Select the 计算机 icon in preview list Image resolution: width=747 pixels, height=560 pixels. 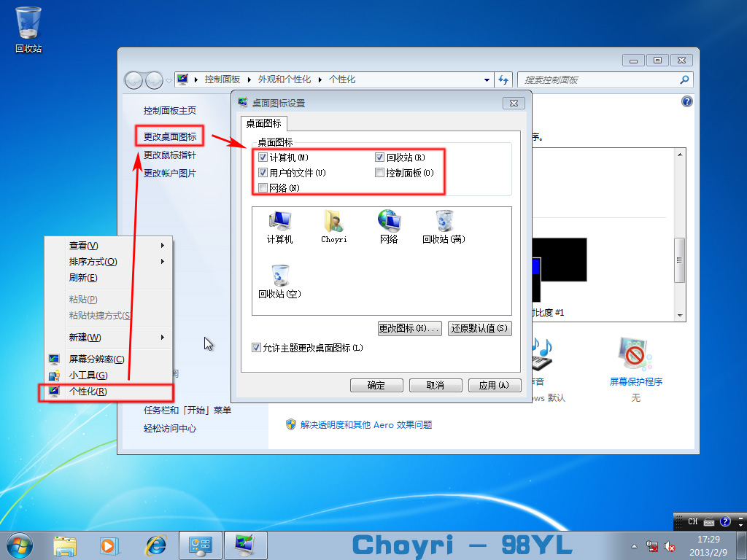pos(279,227)
